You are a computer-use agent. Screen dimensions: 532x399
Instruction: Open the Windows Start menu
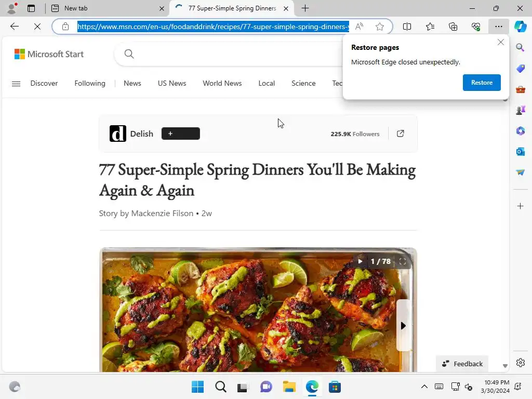pyautogui.click(x=198, y=387)
